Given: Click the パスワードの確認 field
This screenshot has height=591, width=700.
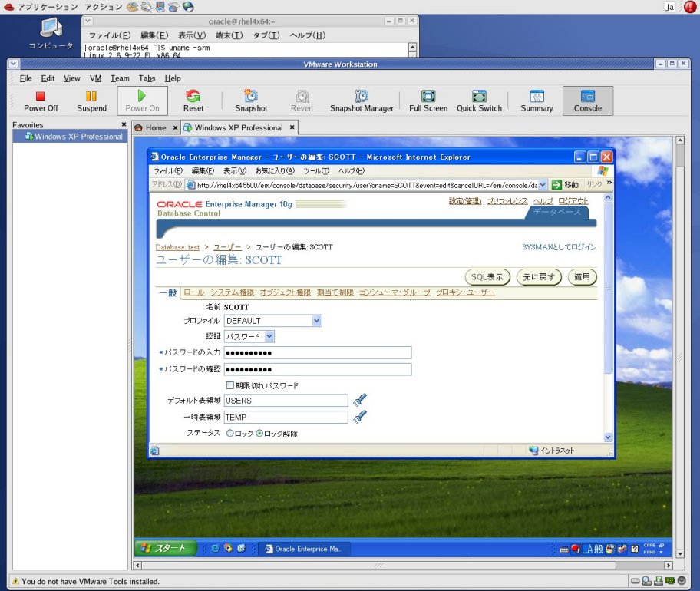Looking at the screenshot, I should (x=318, y=369).
